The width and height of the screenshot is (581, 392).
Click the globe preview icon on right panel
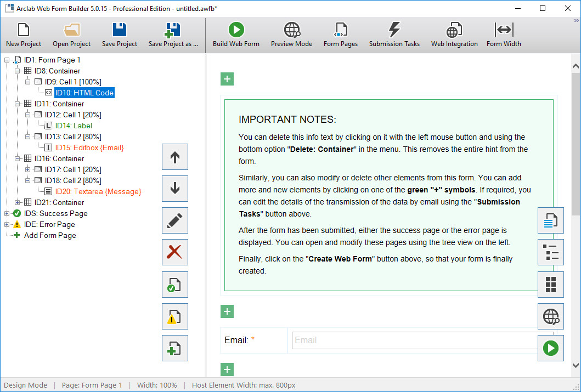pos(551,316)
